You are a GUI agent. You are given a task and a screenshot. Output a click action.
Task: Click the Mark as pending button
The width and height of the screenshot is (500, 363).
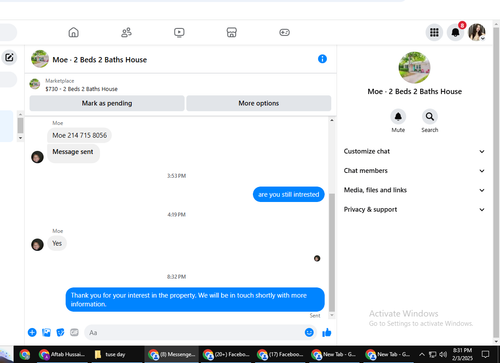(107, 103)
